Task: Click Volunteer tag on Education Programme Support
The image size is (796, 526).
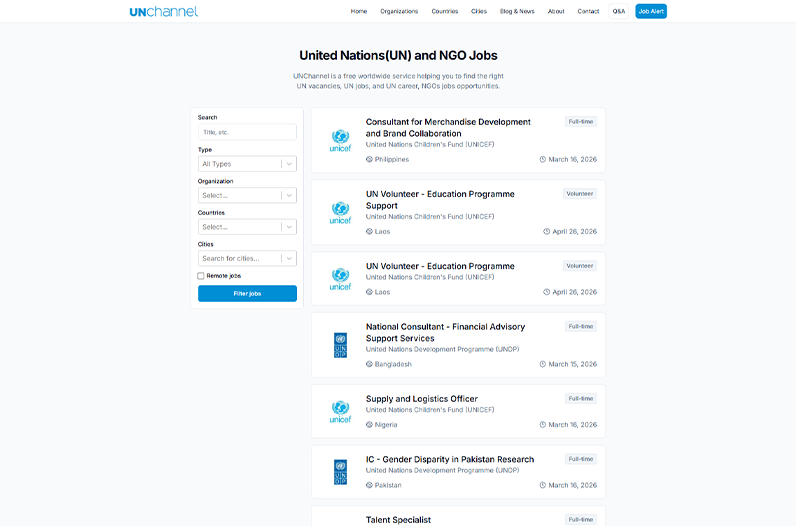Action: tap(580, 193)
